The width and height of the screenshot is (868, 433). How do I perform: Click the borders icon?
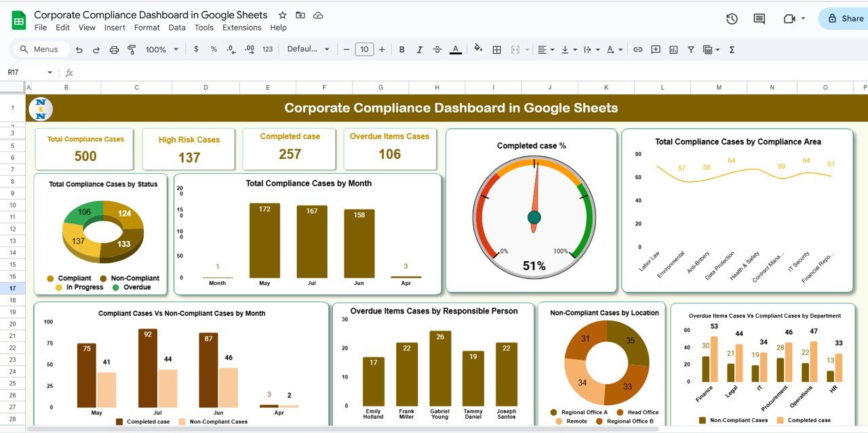496,50
